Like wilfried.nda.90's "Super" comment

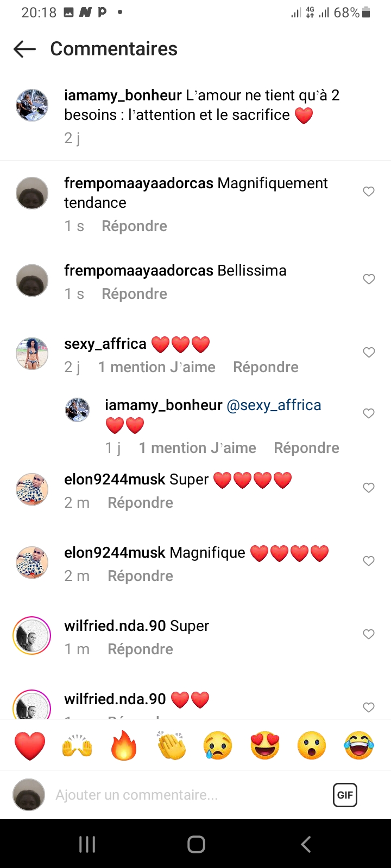click(x=369, y=634)
